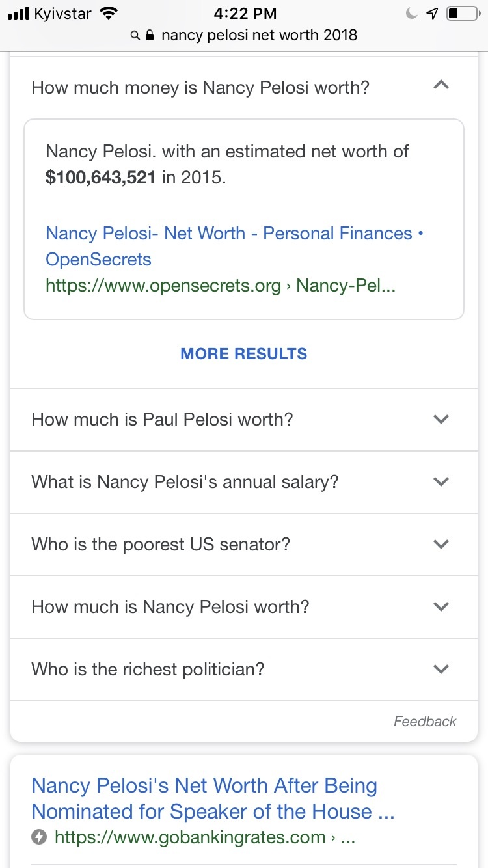Image resolution: width=488 pixels, height=868 pixels.
Task: Expand "How much is Nancy Pelosi worth?"
Action: [441, 607]
